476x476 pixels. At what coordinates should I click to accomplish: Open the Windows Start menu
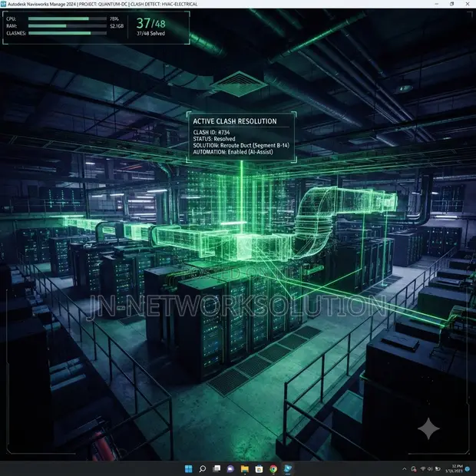189,469
